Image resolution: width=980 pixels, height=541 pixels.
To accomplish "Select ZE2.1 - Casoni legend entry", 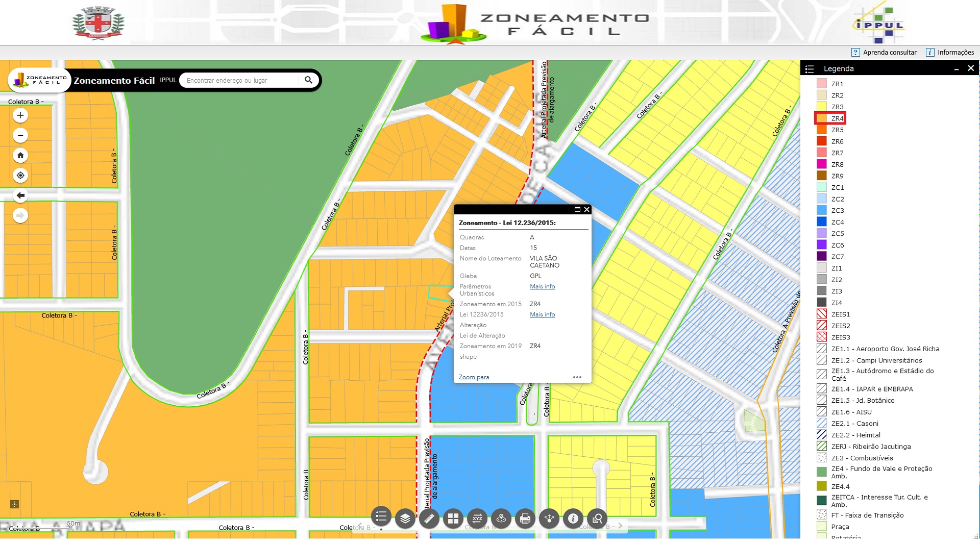I will click(x=854, y=423).
